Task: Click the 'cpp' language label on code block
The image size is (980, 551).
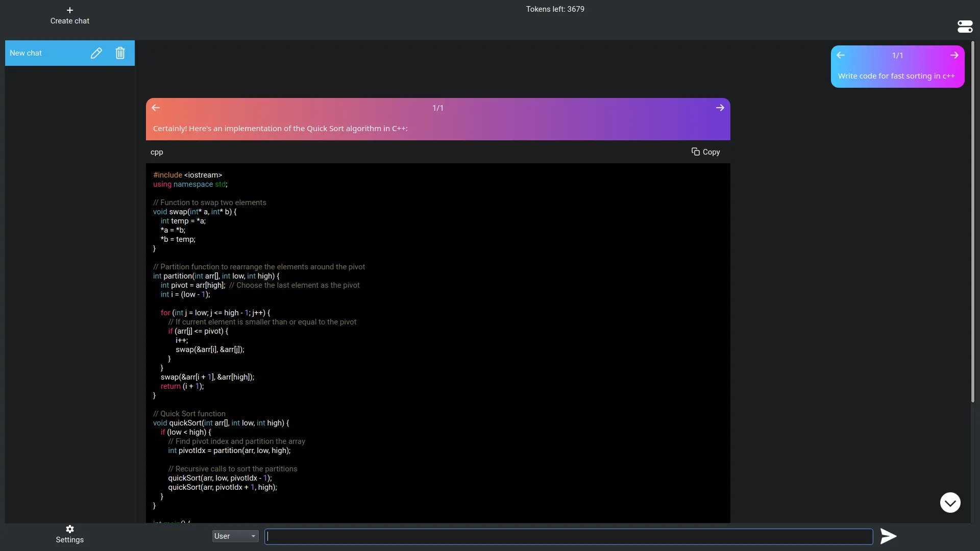Action: click(x=157, y=152)
